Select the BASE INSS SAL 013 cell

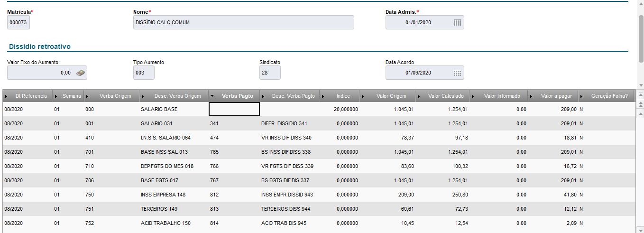[x=174, y=152]
